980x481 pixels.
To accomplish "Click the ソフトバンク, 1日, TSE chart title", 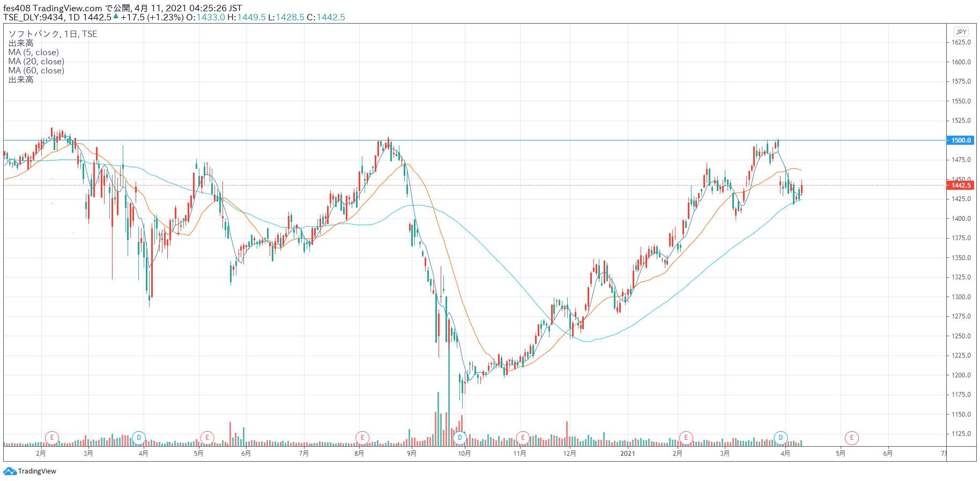I will 53,34.
